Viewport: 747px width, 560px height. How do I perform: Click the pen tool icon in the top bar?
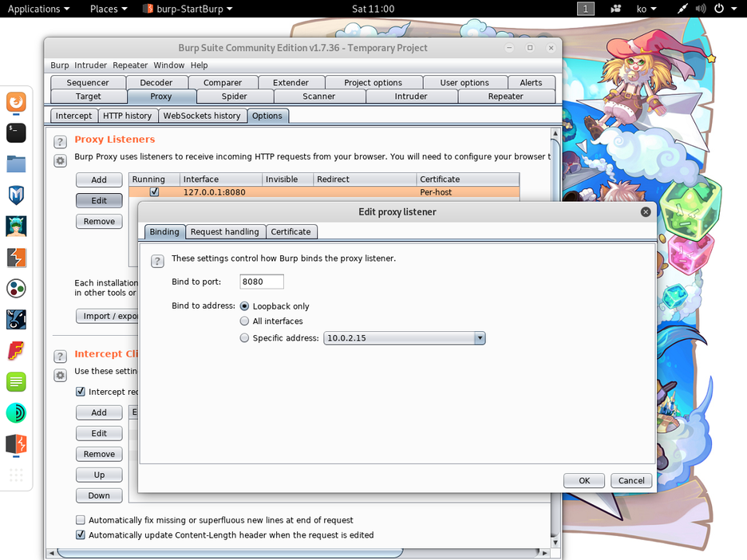click(682, 9)
